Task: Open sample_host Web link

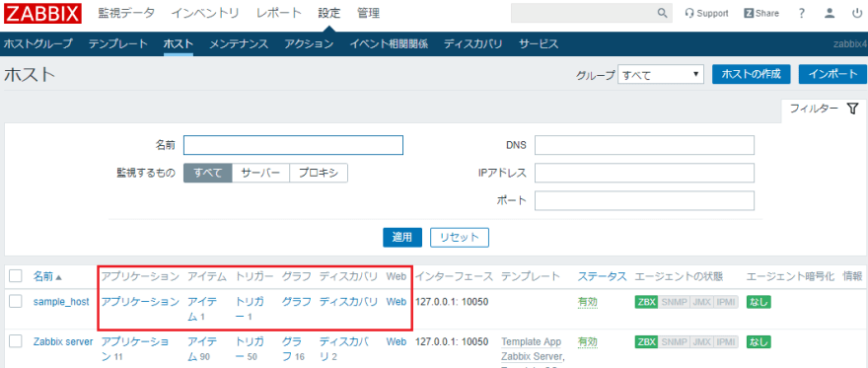Action: [x=397, y=302]
